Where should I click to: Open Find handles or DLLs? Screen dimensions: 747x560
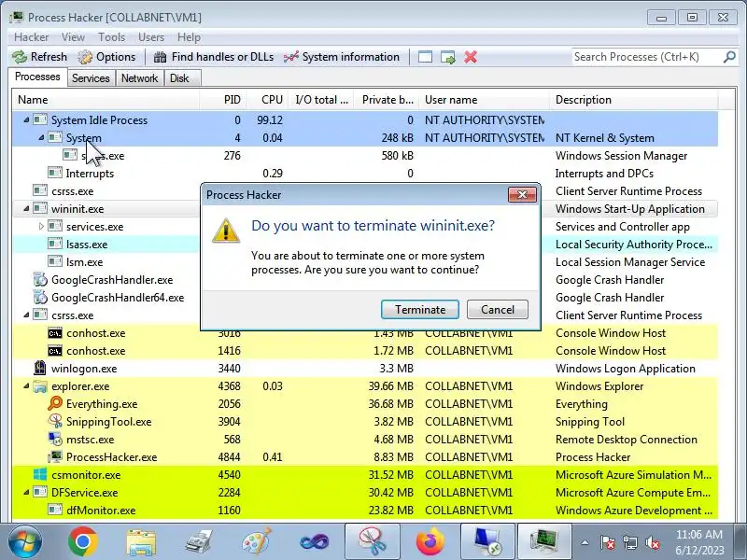pyautogui.click(x=214, y=57)
